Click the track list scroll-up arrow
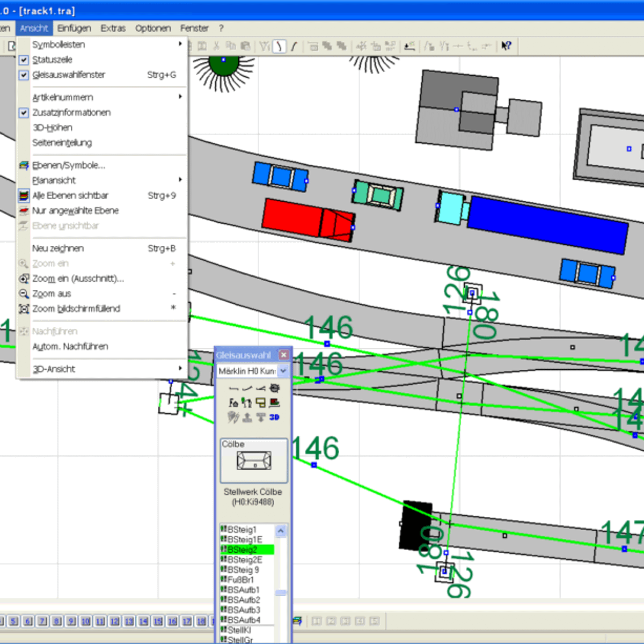The image size is (644, 644). click(281, 531)
